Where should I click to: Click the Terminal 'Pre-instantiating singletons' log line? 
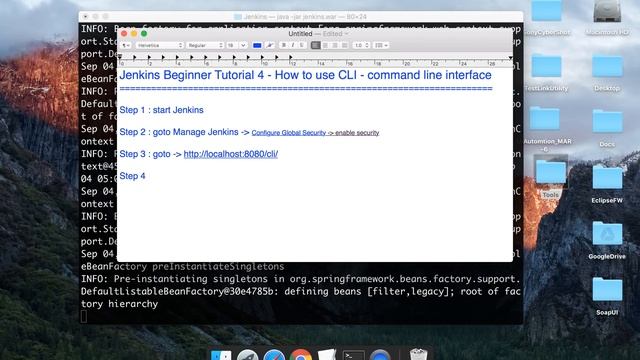point(301,279)
